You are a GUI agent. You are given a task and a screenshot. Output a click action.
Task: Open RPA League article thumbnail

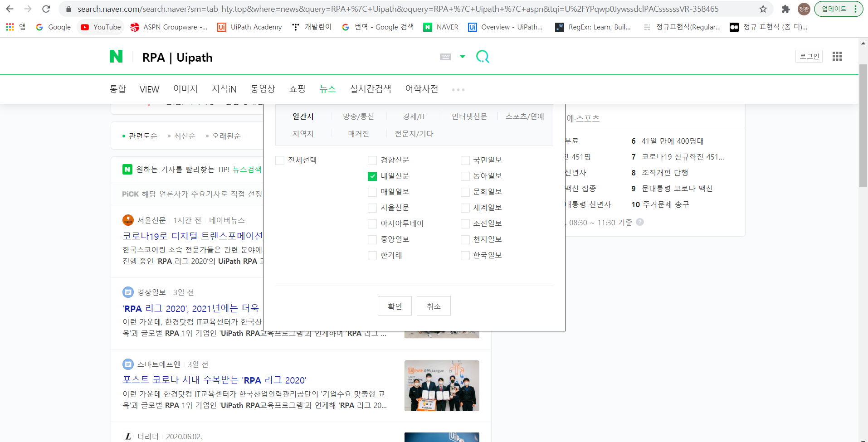(442, 386)
